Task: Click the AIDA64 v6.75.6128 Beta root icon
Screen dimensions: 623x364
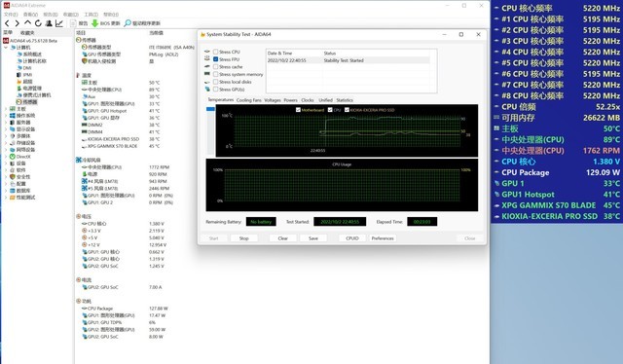Action: [6, 41]
